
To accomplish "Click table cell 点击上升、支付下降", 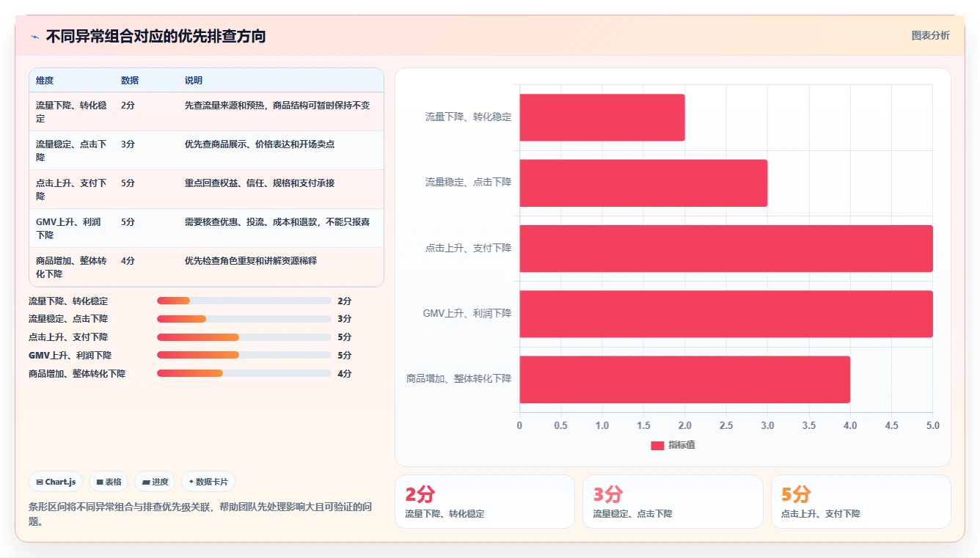I will coord(71,189).
